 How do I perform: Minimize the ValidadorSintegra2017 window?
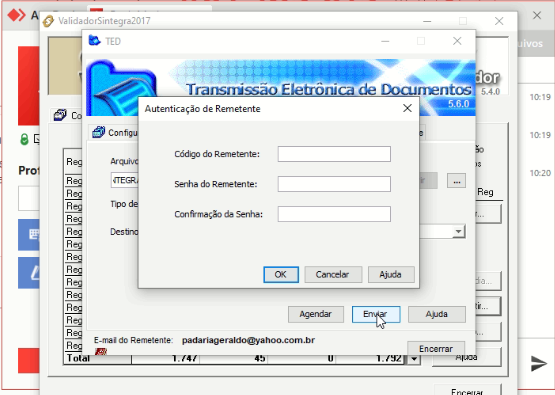pos(427,21)
